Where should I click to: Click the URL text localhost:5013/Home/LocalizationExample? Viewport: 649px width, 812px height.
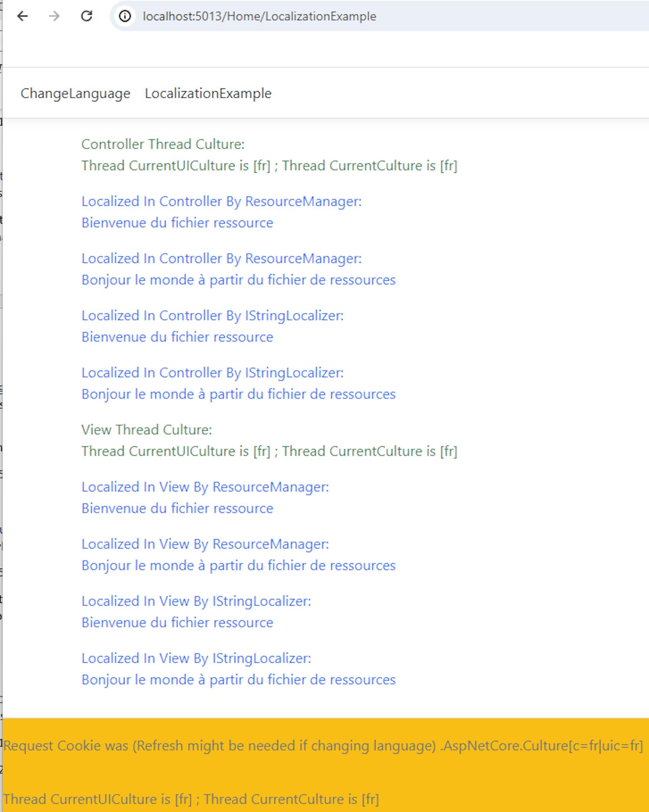[259, 17]
